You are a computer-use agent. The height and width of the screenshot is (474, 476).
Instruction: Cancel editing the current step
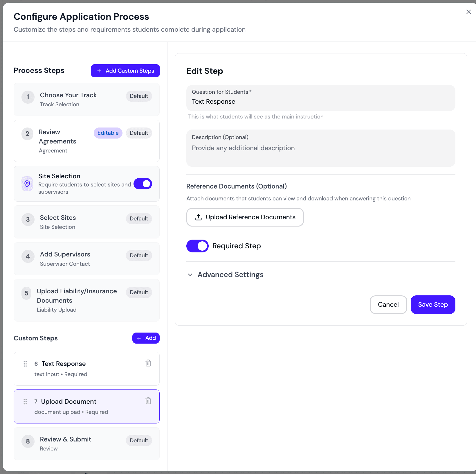pyautogui.click(x=388, y=304)
